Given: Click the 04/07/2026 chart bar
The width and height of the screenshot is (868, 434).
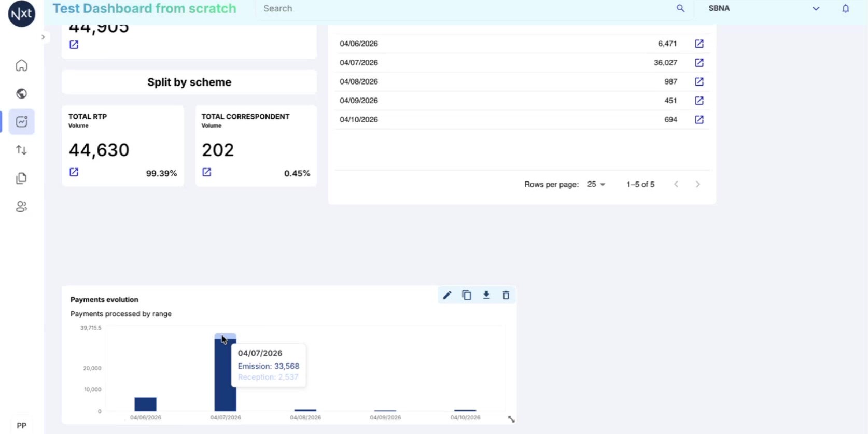Looking at the screenshot, I should point(225,373).
